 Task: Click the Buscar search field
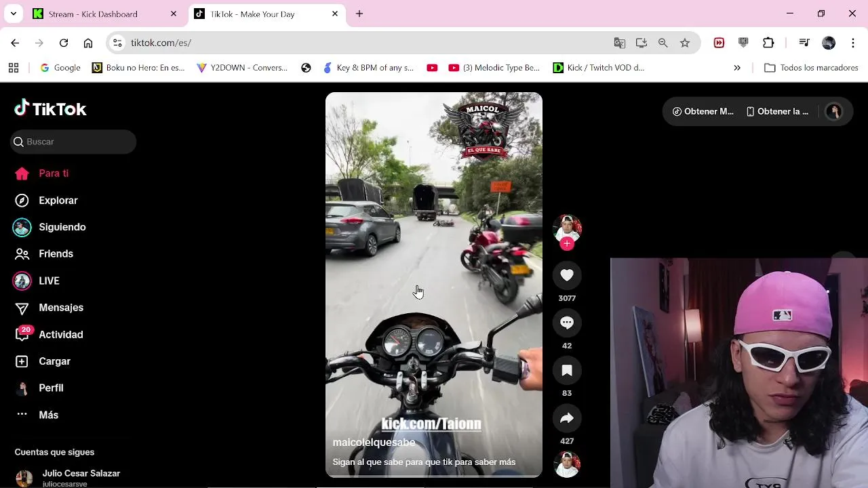pos(73,142)
